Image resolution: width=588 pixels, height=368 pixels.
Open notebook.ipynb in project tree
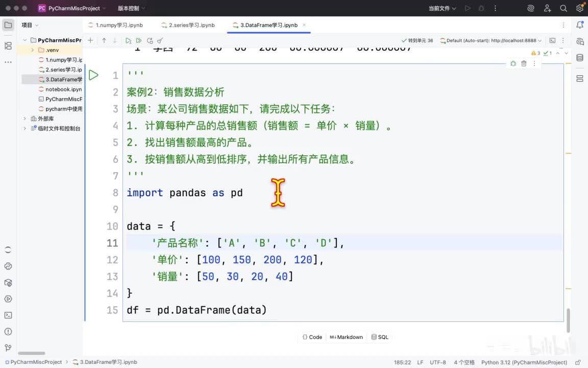click(x=60, y=89)
